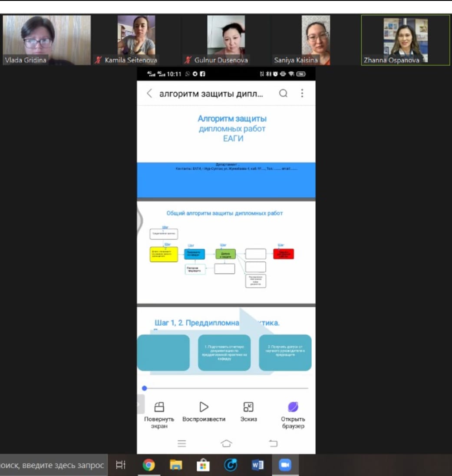Screen dimensions: 452x476
Task: Play the presentation slideshow
Action: point(204,407)
